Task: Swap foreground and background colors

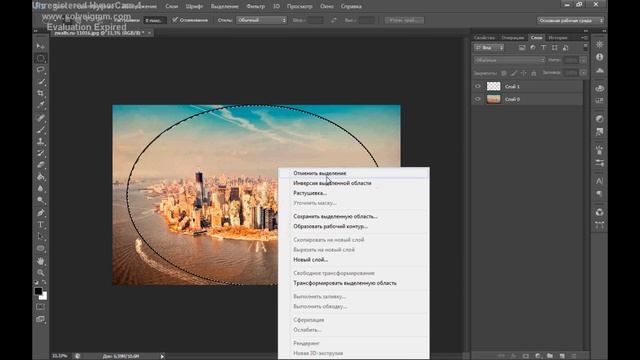Action: [x=44, y=282]
